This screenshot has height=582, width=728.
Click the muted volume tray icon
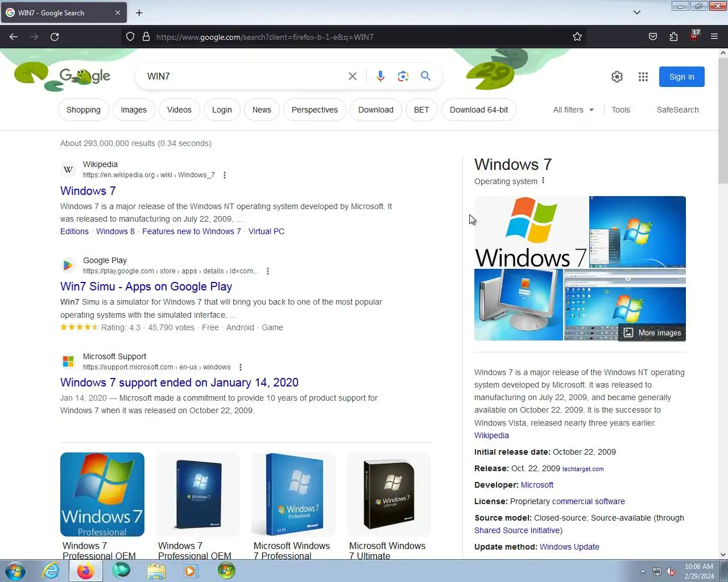[671, 572]
